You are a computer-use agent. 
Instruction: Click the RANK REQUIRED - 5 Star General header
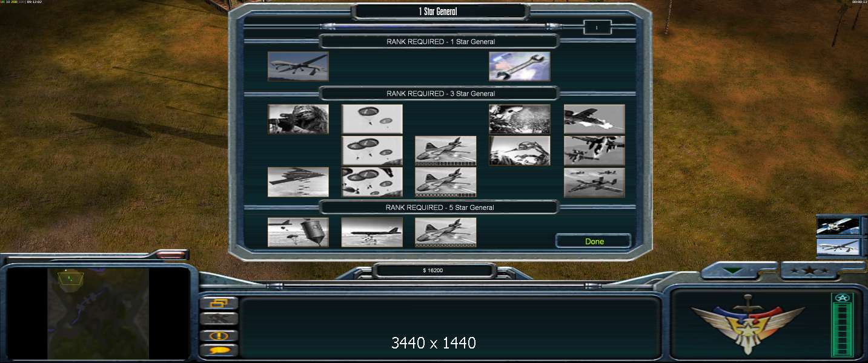(x=440, y=208)
